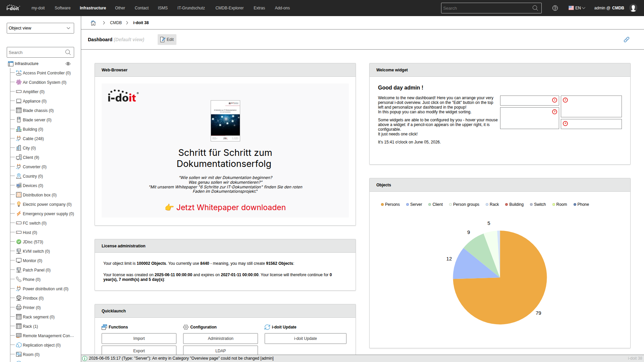The height and width of the screenshot is (362, 644).
Task: Toggle Room series in Objects legend
Action: (560, 204)
